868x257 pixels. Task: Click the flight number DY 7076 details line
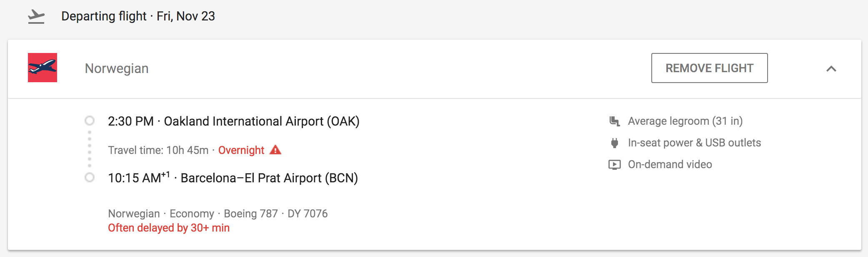pos(218,214)
